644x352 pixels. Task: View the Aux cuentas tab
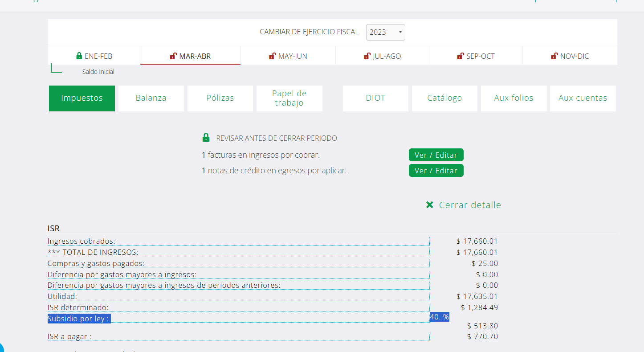tap(583, 98)
